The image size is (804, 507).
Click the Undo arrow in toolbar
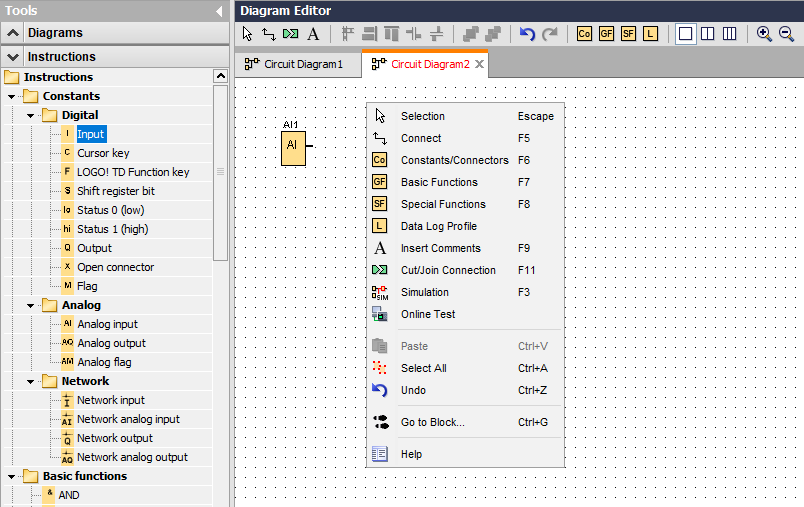pyautogui.click(x=527, y=34)
